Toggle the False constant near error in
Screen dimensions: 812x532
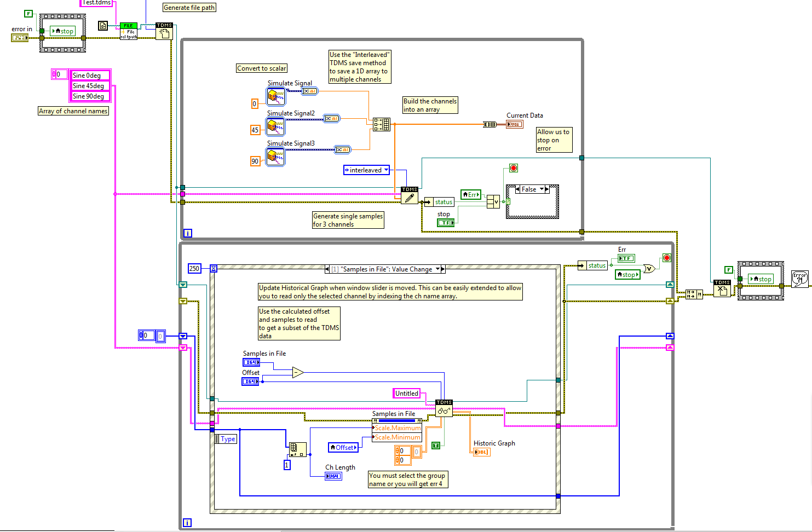pos(28,14)
